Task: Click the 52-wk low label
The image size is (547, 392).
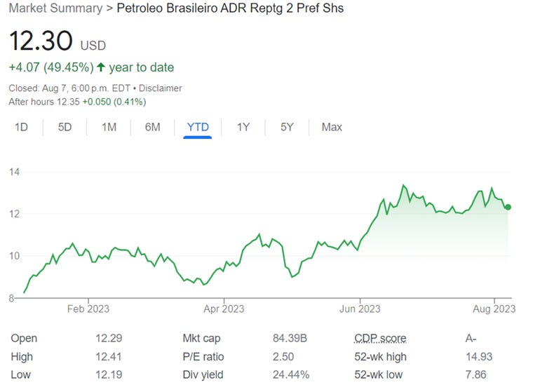Action: [378, 375]
